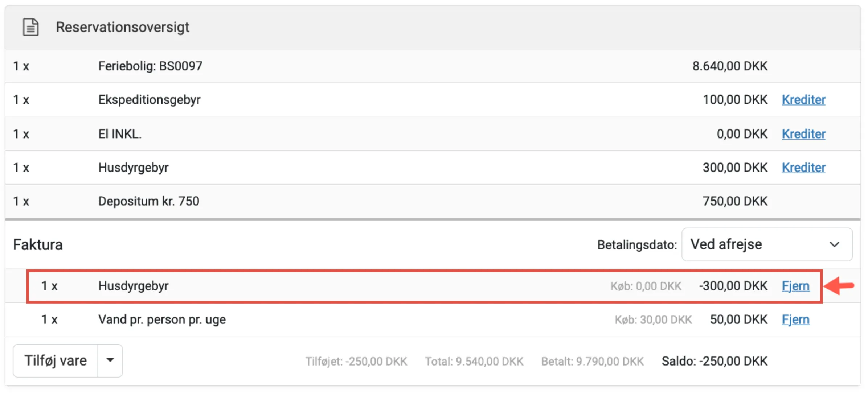The width and height of the screenshot is (868, 396).
Task: Click the chevron in Betalingsdato selector
Action: click(x=834, y=244)
